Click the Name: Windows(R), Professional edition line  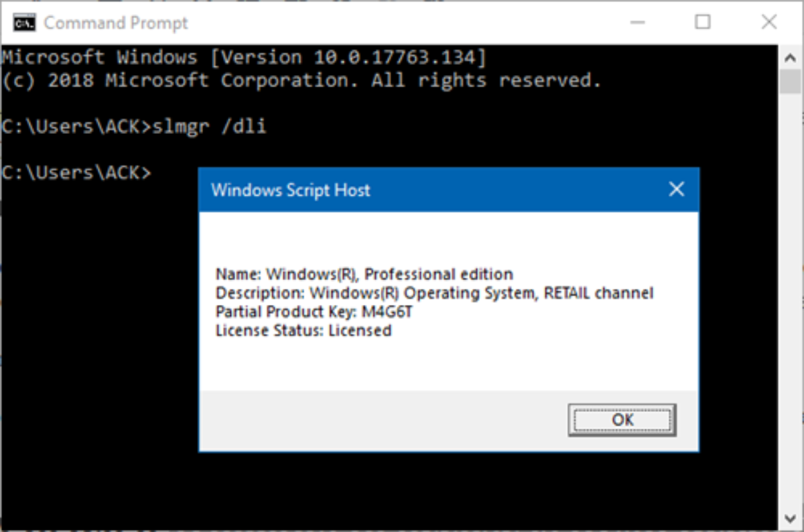click(364, 274)
